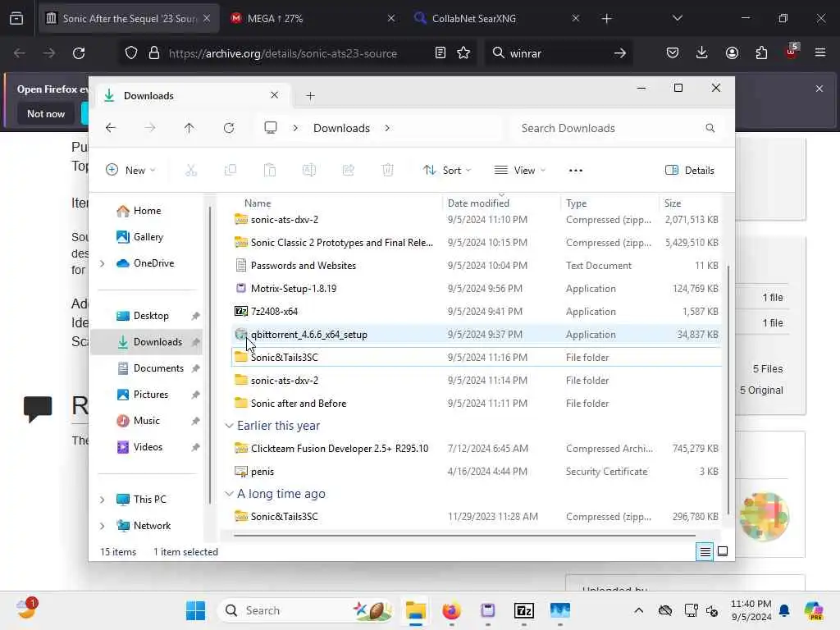
Task: Bookmark the archive.org page with star
Action: pos(463,53)
